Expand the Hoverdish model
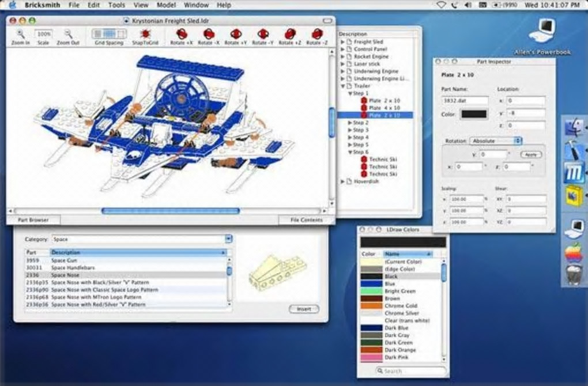This screenshot has height=386, width=588. click(x=343, y=181)
